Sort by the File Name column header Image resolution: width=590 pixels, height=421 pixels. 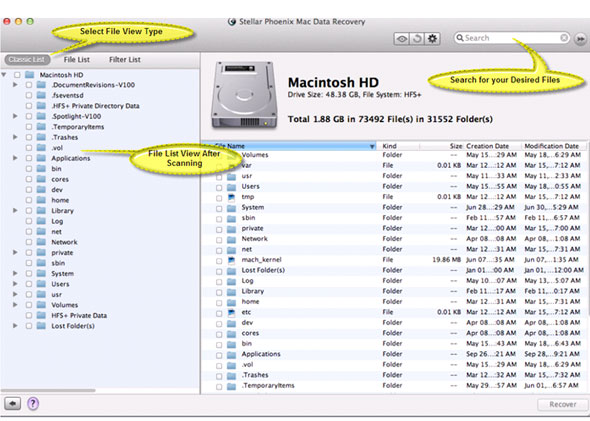click(289, 146)
